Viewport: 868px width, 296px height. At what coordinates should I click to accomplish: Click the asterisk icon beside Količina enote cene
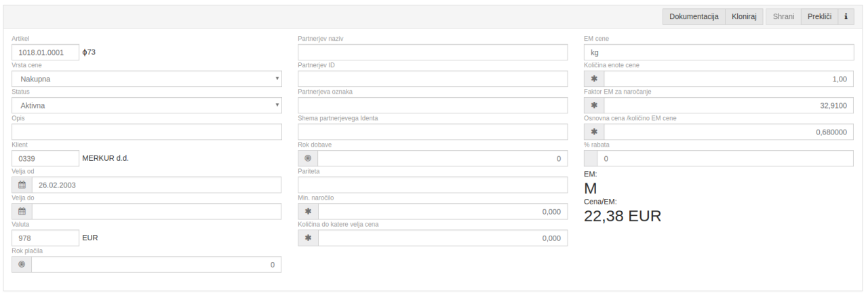click(x=594, y=79)
